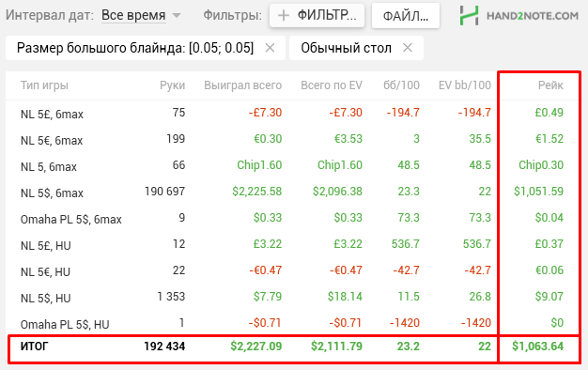Click the Hand2Note green logo icon
The image size is (588, 370).
click(x=469, y=16)
